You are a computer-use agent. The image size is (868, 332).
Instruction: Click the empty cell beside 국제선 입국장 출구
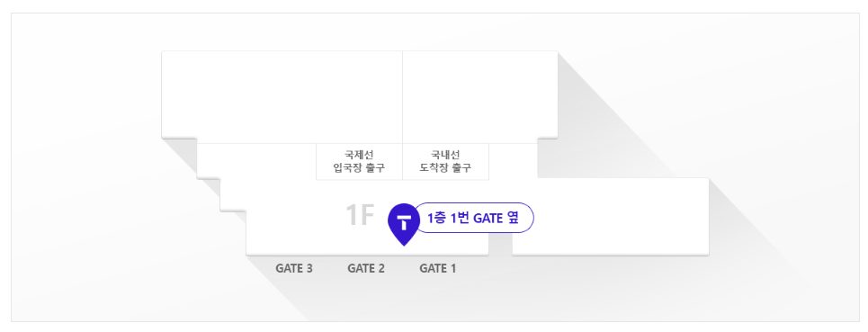(257, 162)
